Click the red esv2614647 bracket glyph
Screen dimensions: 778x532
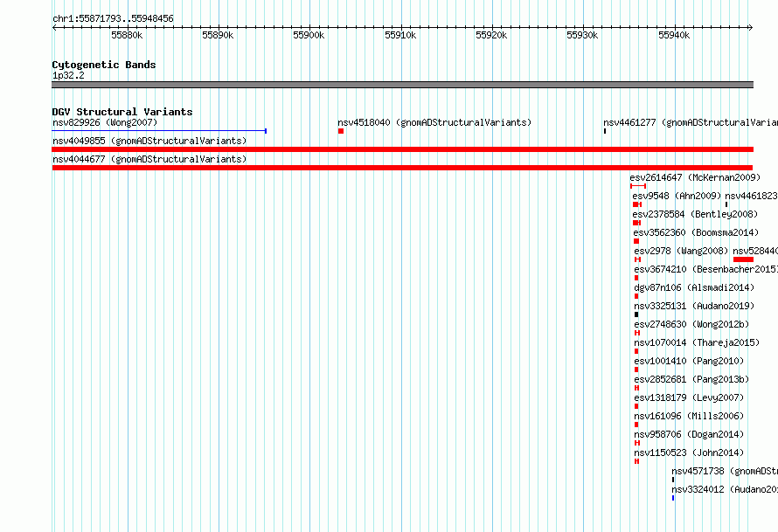(x=638, y=186)
